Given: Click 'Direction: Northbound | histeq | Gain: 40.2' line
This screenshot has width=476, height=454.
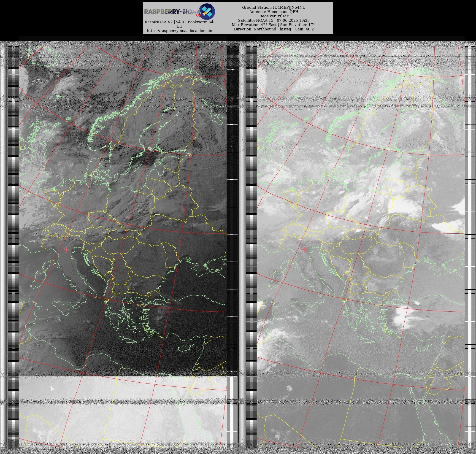Looking at the screenshot, I should click(274, 29).
